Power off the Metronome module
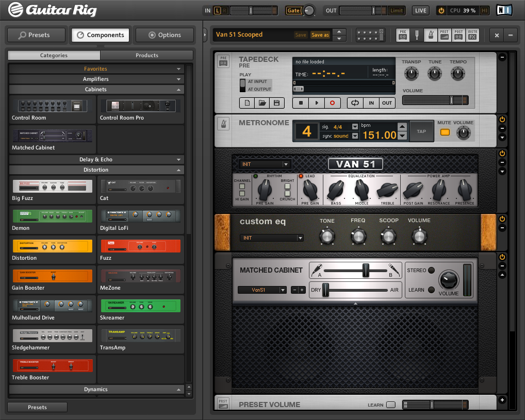 tap(502, 120)
